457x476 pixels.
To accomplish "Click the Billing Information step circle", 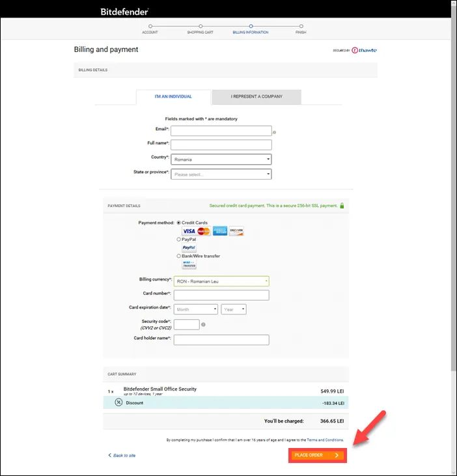I will tap(251, 27).
